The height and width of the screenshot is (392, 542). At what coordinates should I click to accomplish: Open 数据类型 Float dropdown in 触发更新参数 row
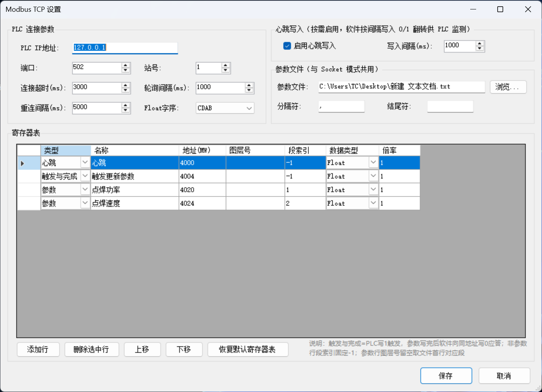373,176
